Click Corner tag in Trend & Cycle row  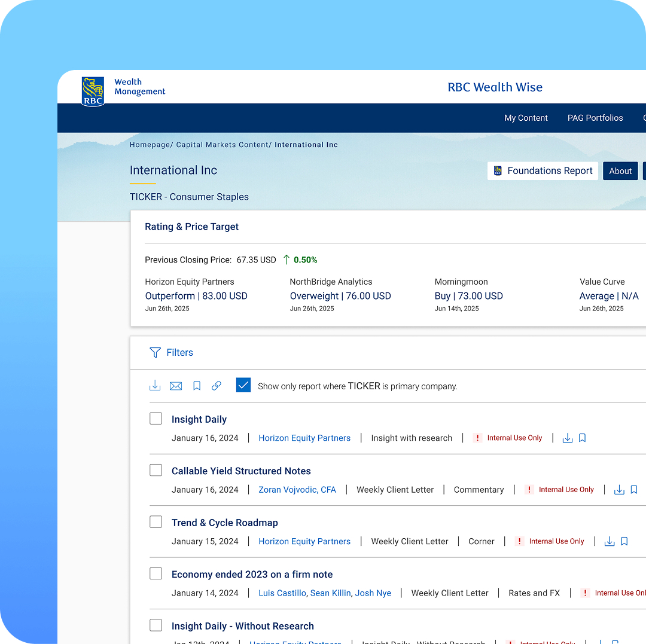481,542
